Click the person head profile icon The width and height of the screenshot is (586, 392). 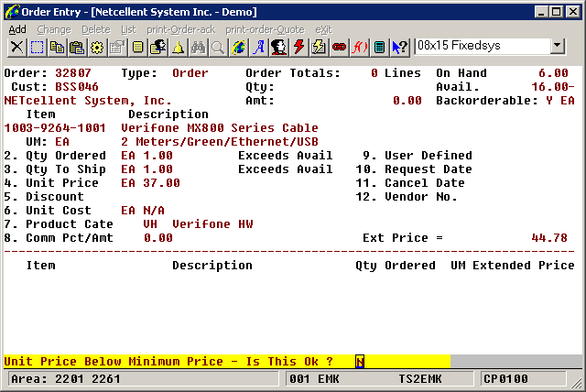pos(279,48)
